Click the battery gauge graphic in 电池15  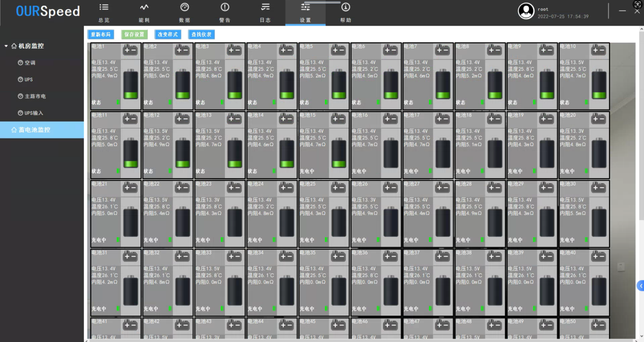(x=339, y=153)
